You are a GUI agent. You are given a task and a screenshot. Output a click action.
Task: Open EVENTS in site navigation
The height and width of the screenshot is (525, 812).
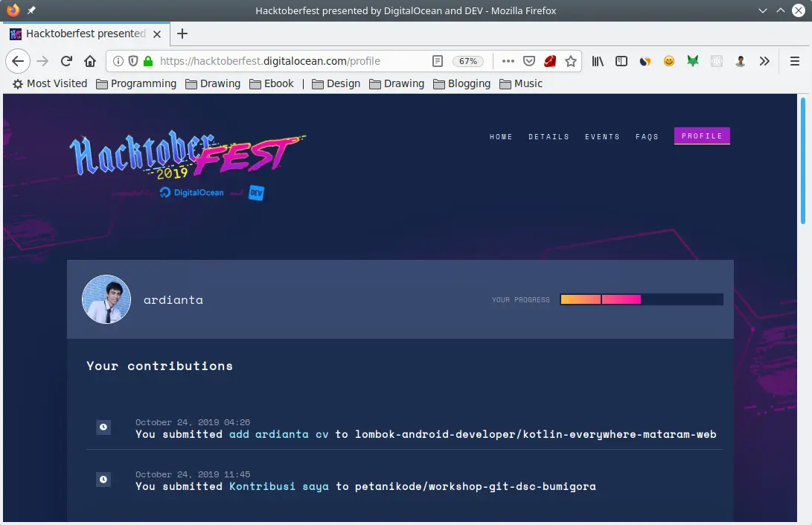[x=602, y=137]
